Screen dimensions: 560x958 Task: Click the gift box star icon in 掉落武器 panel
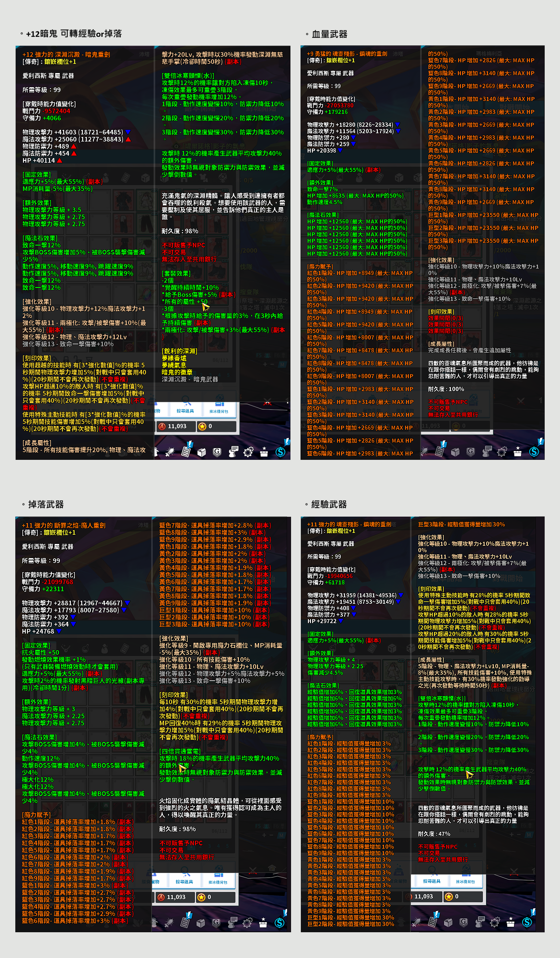pyautogui.click(x=263, y=923)
